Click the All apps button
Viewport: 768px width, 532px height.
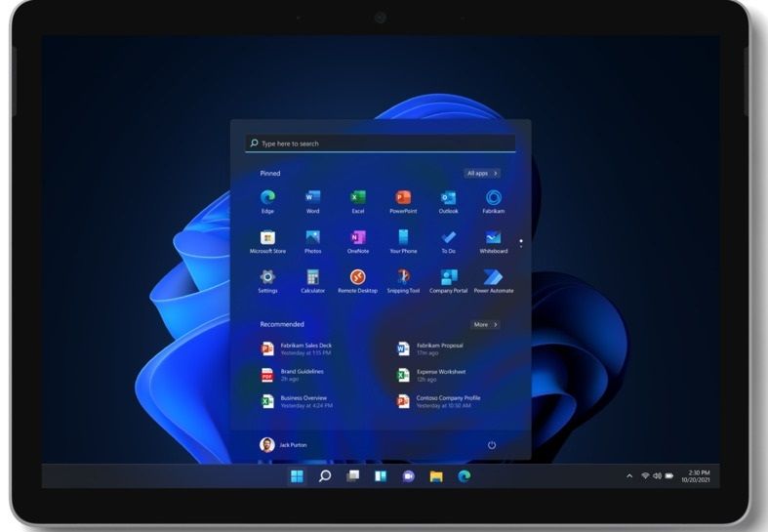click(x=482, y=173)
